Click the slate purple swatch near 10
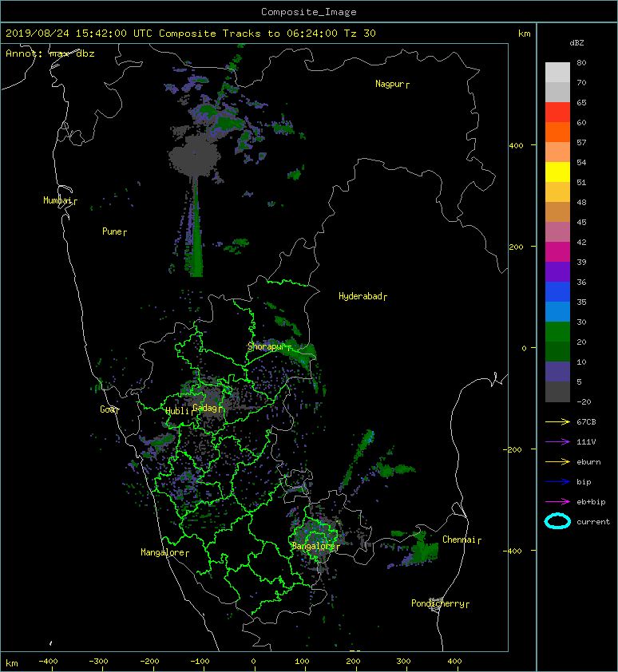The width and height of the screenshot is (618, 672). pos(557,371)
